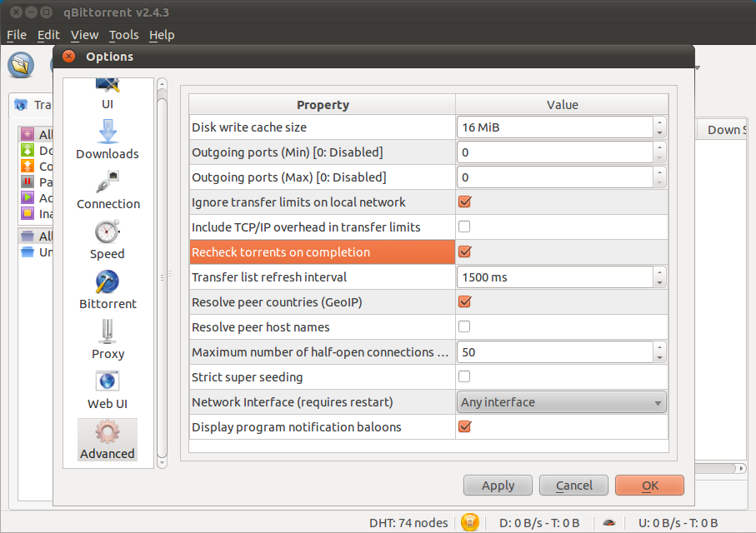The width and height of the screenshot is (756, 533).
Task: Click the Transfer list refresh interval spinner arrows
Action: click(x=659, y=277)
